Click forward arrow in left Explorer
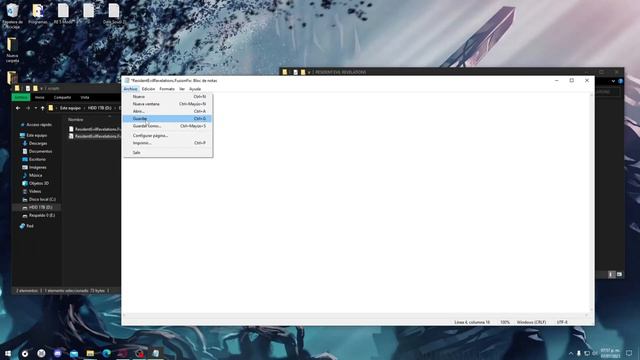 click(28, 108)
